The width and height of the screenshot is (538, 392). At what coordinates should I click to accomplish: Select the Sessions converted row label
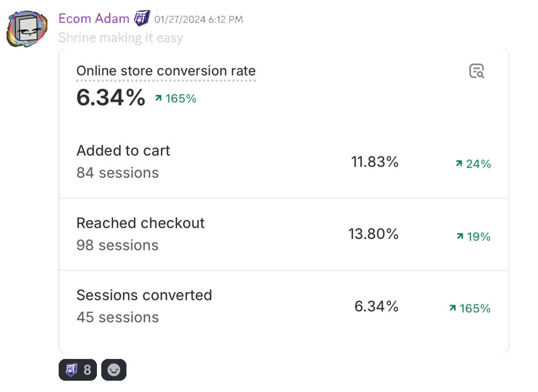tap(144, 296)
